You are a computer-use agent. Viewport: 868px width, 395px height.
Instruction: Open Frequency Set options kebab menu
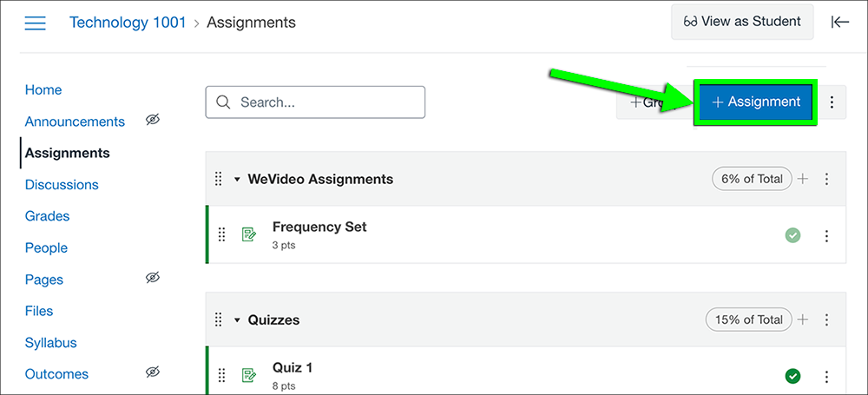point(826,236)
